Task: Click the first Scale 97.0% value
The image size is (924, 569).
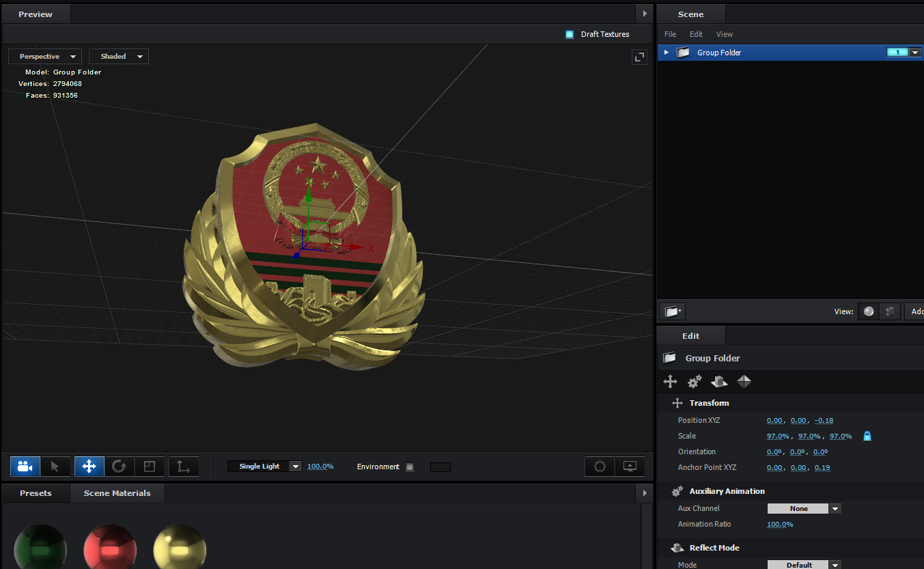Action: [x=778, y=436]
